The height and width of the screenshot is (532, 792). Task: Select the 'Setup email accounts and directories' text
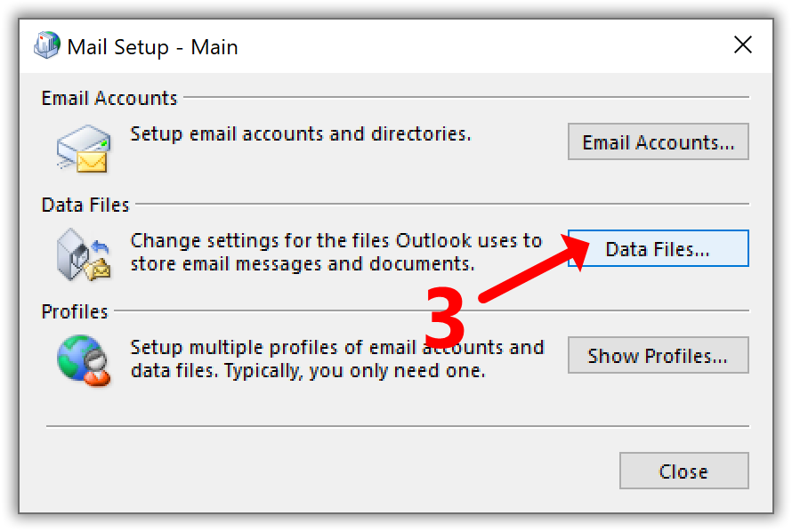pos(301,134)
